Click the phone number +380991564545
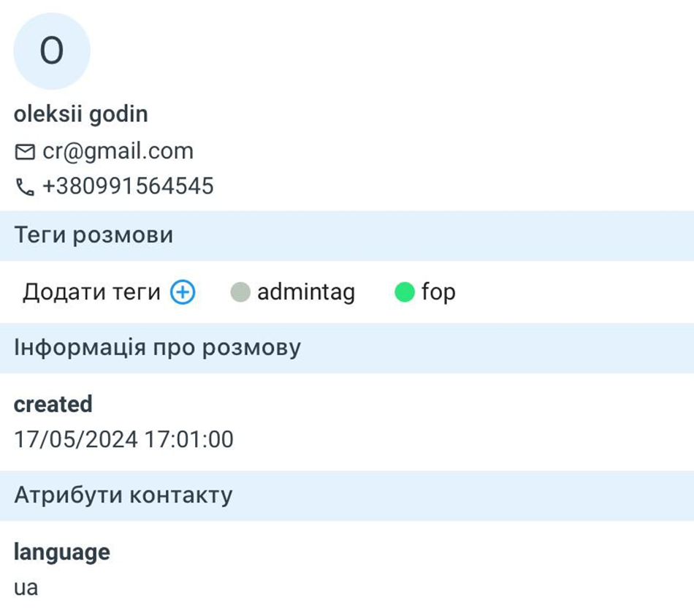 [128, 186]
